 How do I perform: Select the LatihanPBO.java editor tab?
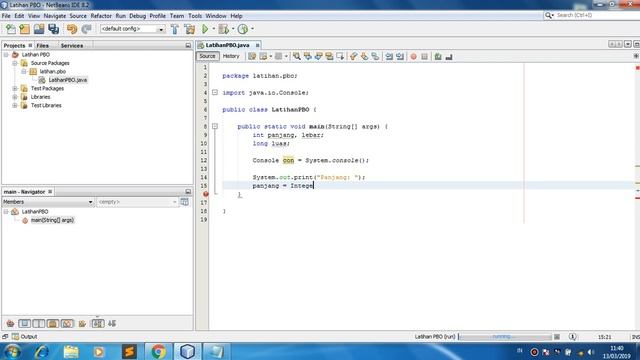tap(227, 45)
